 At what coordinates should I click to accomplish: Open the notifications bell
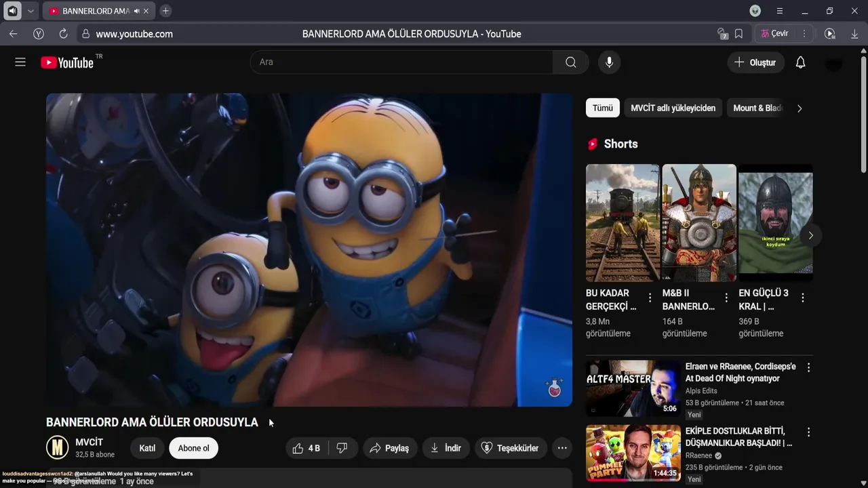click(800, 62)
